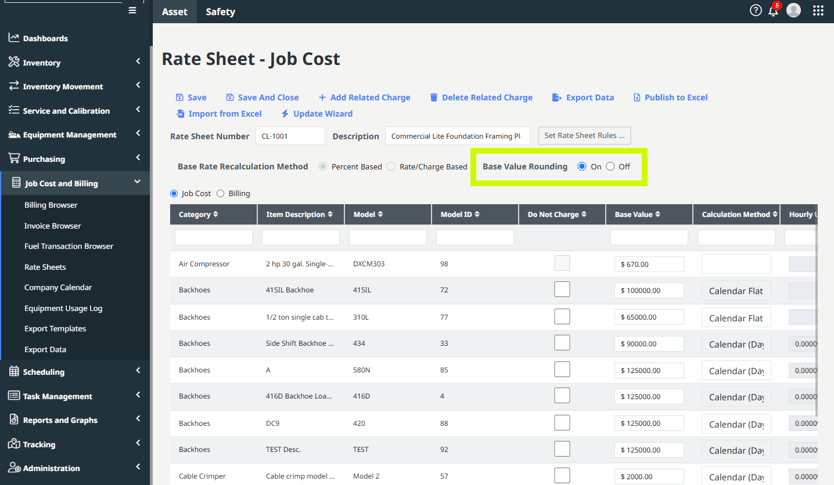Check Do Not Charge for 415IL Backhoe
The width and height of the screenshot is (834, 485).
click(x=562, y=289)
